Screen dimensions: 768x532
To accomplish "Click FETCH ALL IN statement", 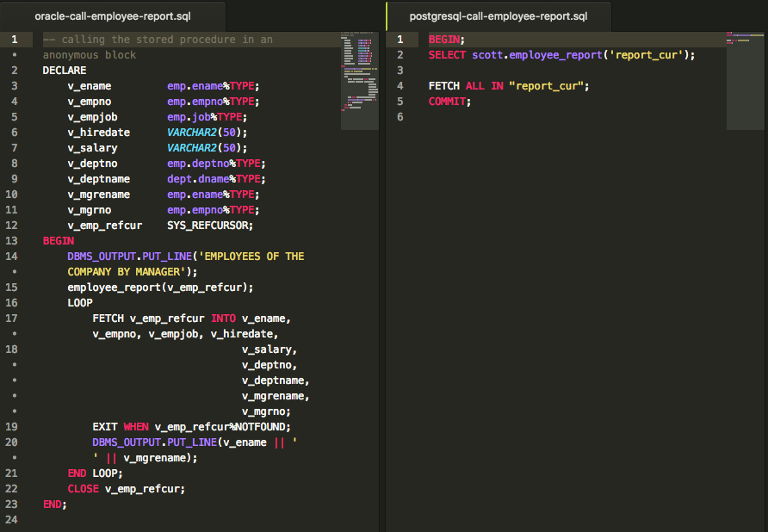I will coord(466,86).
